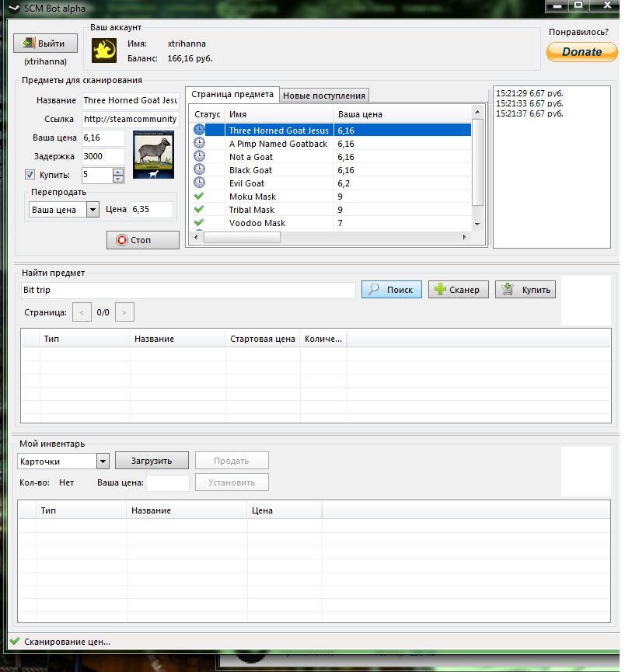The height and width of the screenshot is (672, 625).
Task: Select the Tribal Mask row
Action: [x=330, y=210]
